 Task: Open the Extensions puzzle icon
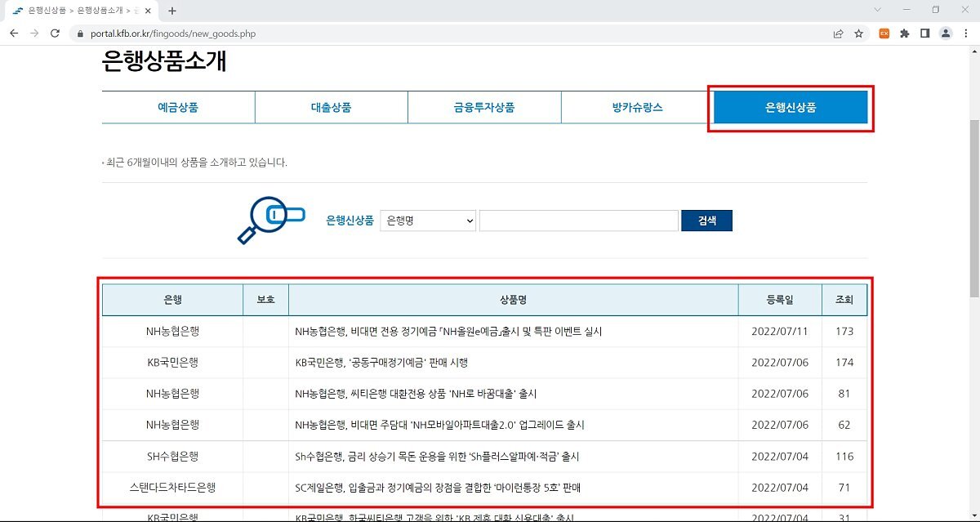904,33
